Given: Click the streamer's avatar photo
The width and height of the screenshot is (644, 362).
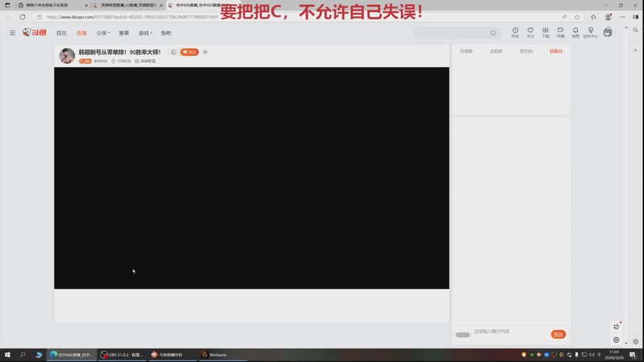Looking at the screenshot, I should click(x=67, y=56).
